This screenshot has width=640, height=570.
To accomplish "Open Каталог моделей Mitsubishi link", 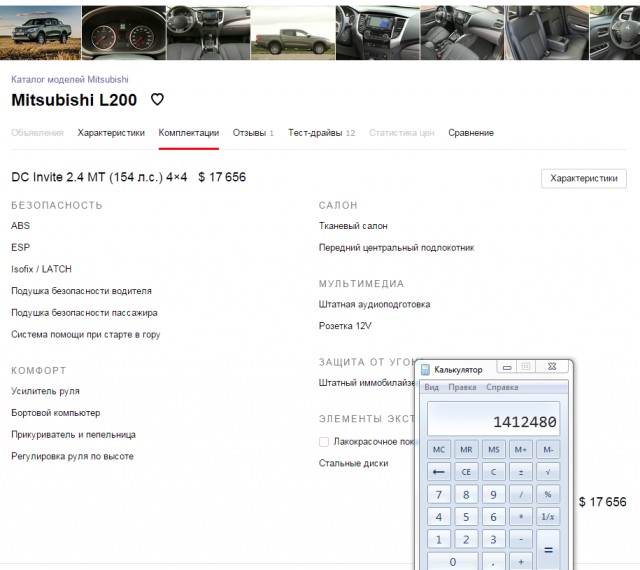I will 70,79.
